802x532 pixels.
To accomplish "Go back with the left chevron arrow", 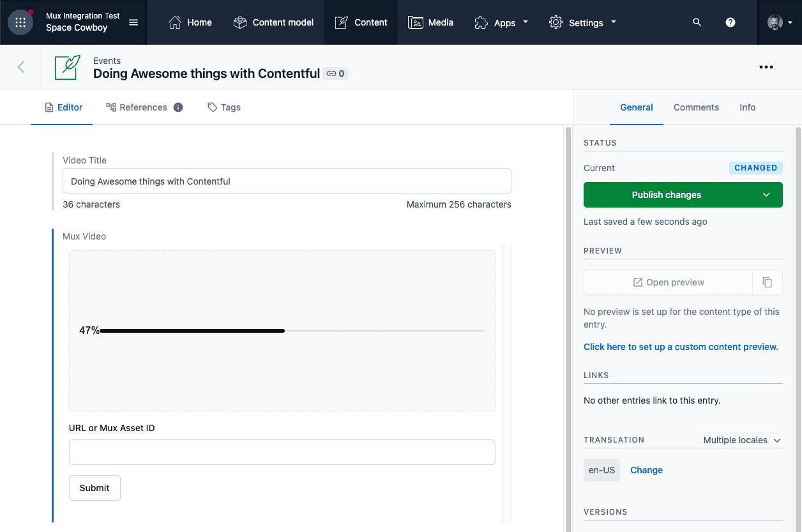I will pyautogui.click(x=21, y=67).
